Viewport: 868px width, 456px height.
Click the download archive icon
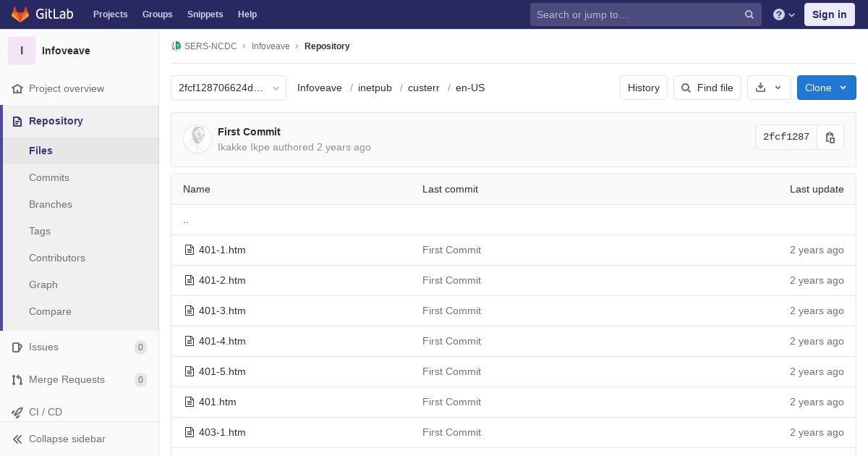point(760,88)
